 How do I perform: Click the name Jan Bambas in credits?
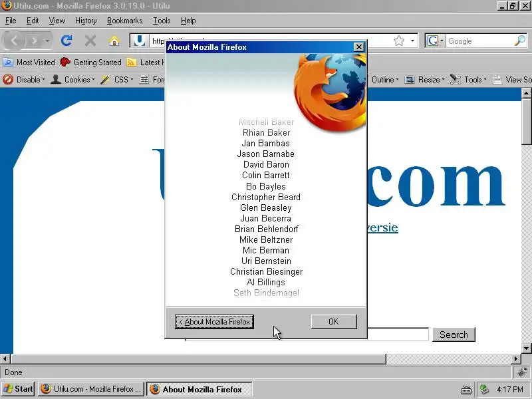point(265,143)
